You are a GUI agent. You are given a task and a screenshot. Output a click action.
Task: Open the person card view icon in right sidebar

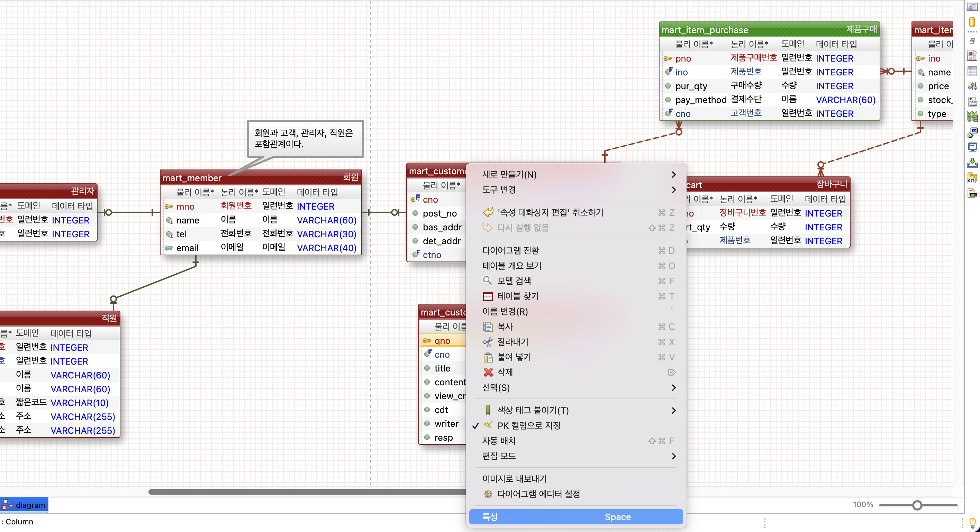(x=972, y=7)
